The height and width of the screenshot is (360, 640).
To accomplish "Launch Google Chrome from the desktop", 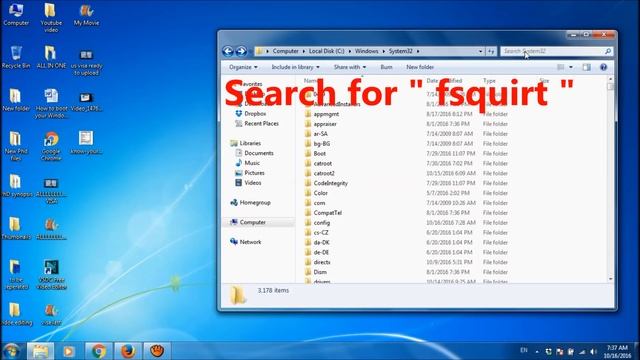I will (51, 146).
